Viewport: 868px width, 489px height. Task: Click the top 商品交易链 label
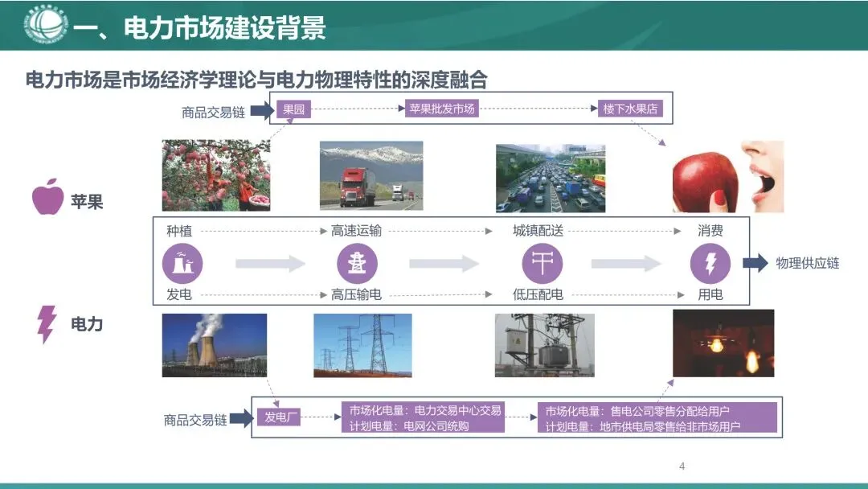pos(213,113)
